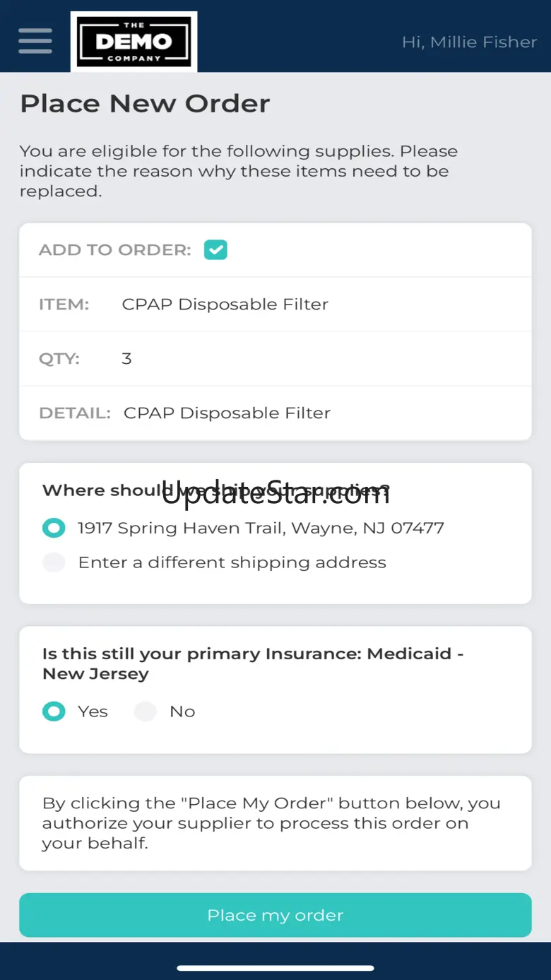Tap the authorization notice text

[x=271, y=823]
